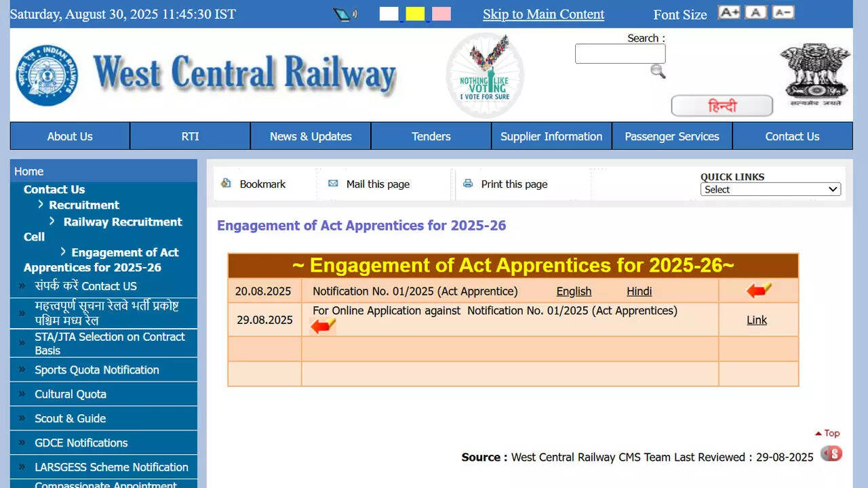Select the pink color theme swatch
The height and width of the screenshot is (488, 868).
click(441, 14)
